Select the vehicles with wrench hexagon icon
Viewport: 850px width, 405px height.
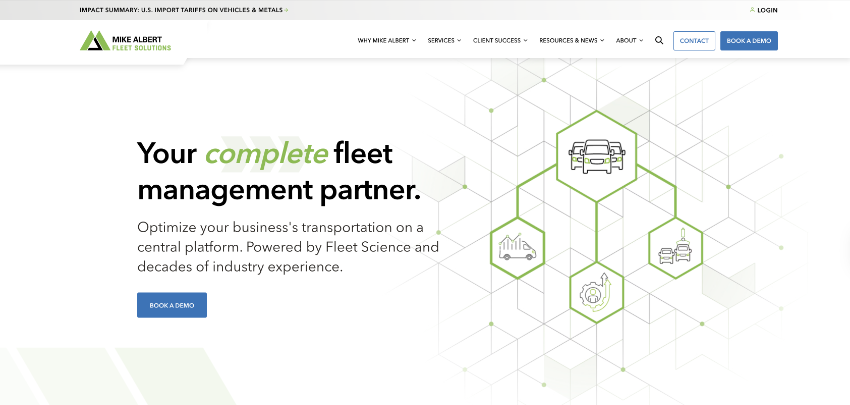675,246
